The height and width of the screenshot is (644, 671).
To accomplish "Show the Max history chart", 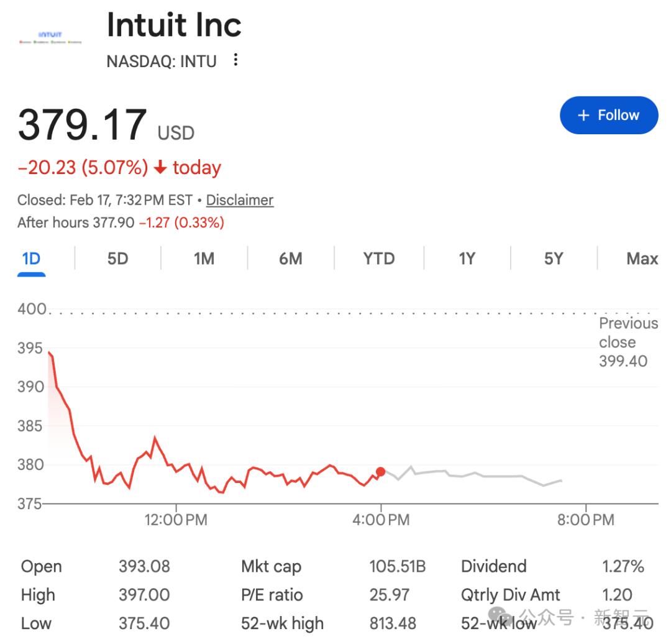I will click(x=642, y=259).
